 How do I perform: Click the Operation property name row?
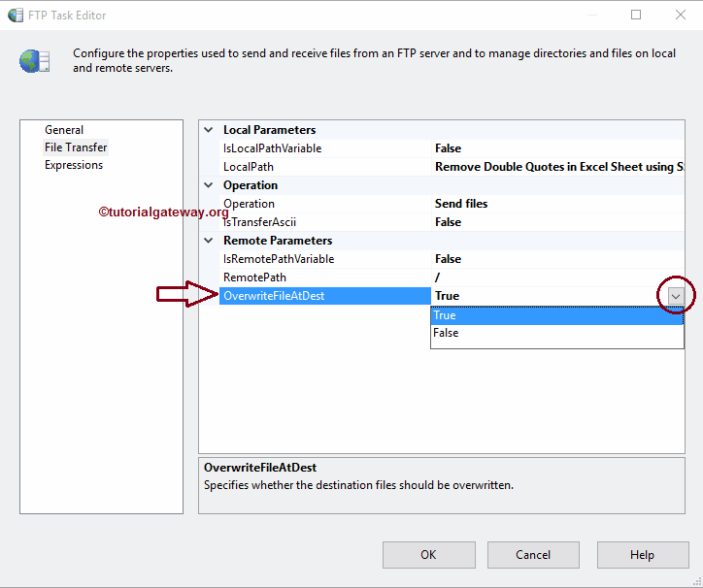(x=325, y=204)
